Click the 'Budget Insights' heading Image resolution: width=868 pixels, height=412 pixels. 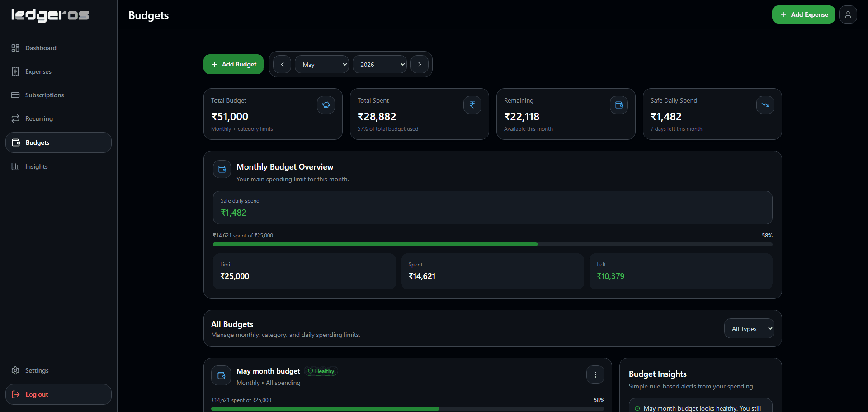(658, 374)
